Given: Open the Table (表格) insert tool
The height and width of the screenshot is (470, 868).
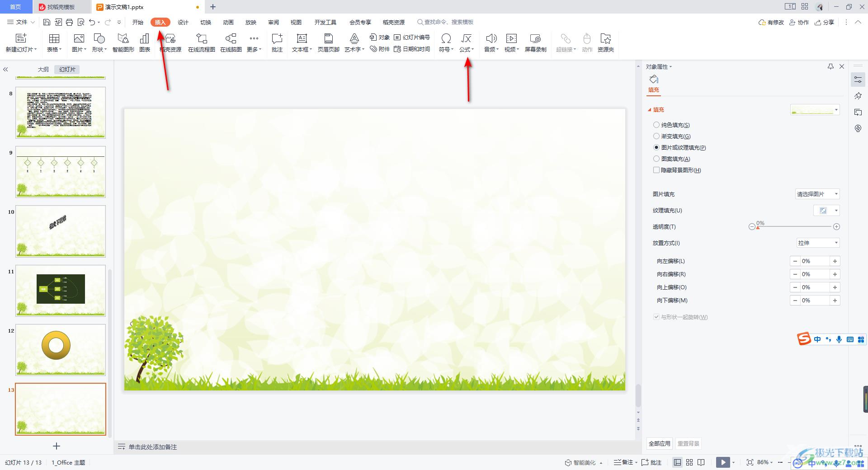Looking at the screenshot, I should (54, 43).
